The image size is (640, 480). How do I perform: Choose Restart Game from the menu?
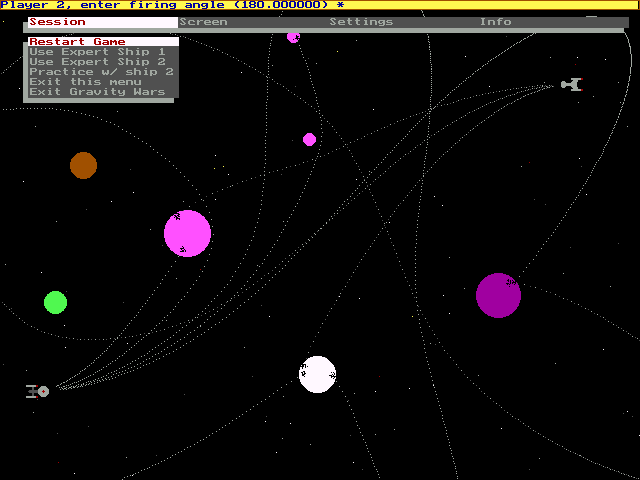(103, 42)
